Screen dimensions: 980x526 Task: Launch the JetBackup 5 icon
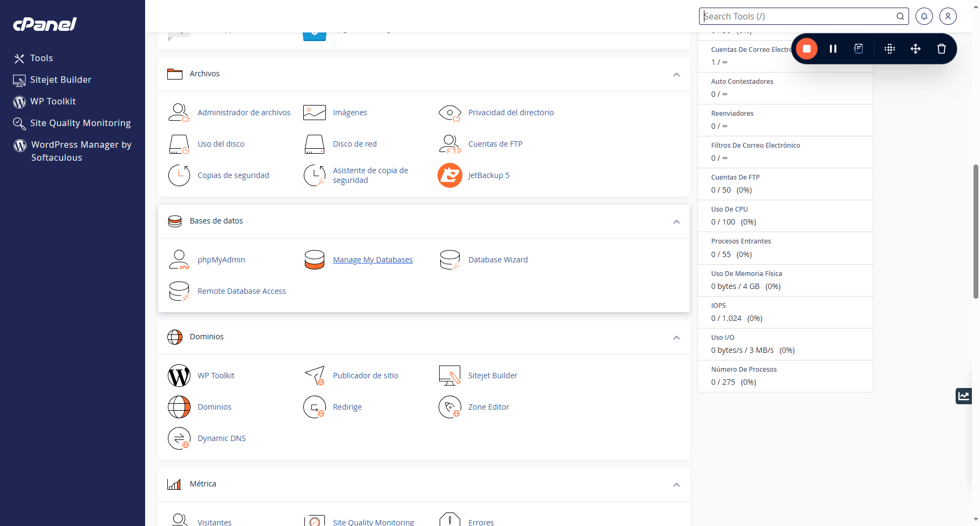pos(449,175)
